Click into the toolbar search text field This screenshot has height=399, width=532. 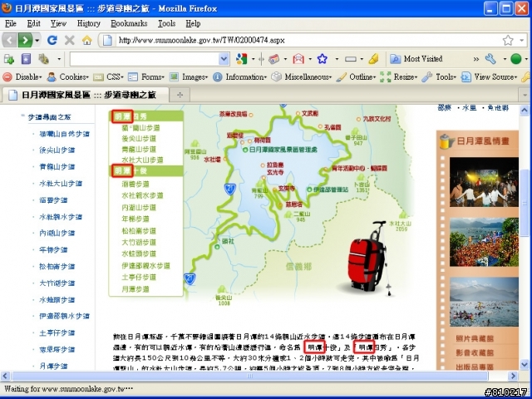[145, 59]
